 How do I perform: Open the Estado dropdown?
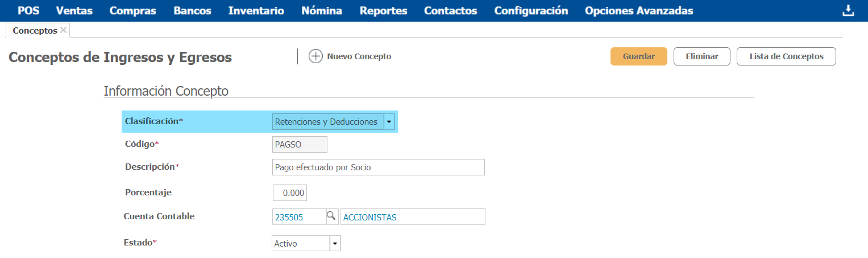[335, 244]
